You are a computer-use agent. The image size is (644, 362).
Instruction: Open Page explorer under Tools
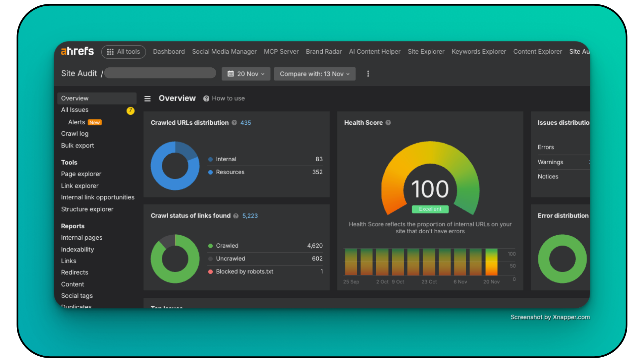[x=81, y=174]
